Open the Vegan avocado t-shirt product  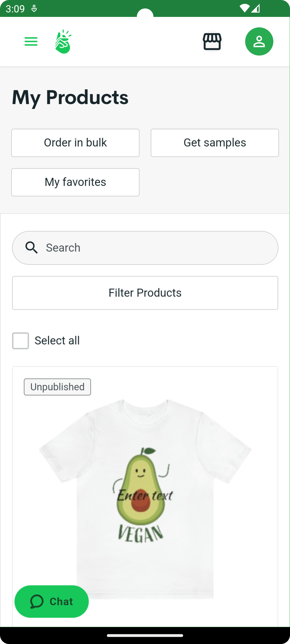[145, 496]
